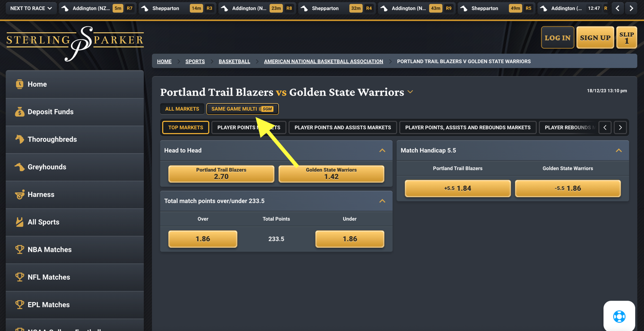Select Player Points Markets tab
Screen dimensions: 644x331
point(249,127)
